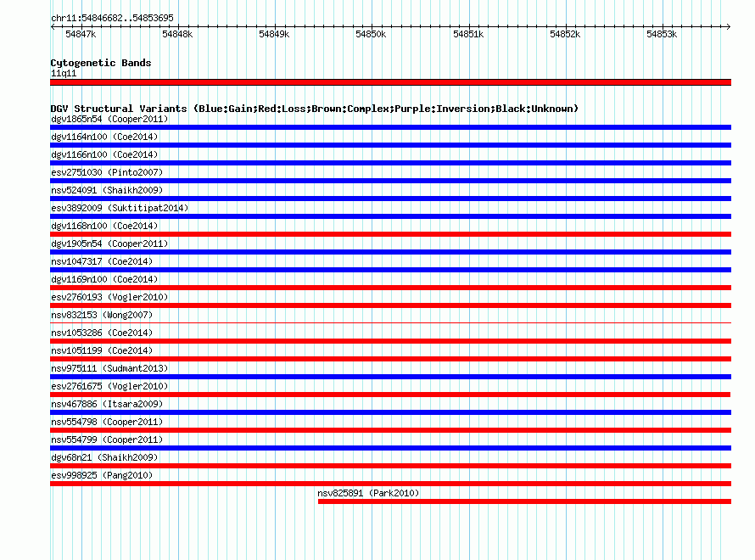Click the blue bar under dgv1905n54
The image size is (755, 560).
[x=390, y=252]
